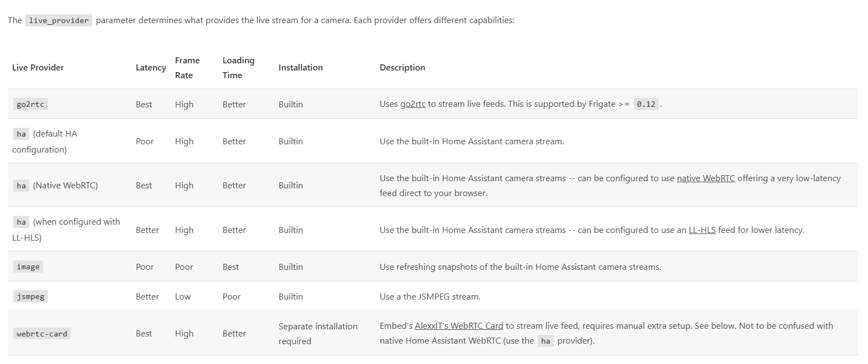Click ha code tag in LL-HLS row
The image size is (868, 364).
[21, 222]
